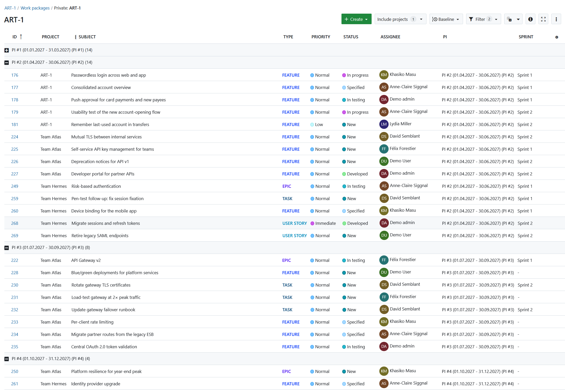Click the ART-1 page title
565x392 pixels.
click(14, 20)
